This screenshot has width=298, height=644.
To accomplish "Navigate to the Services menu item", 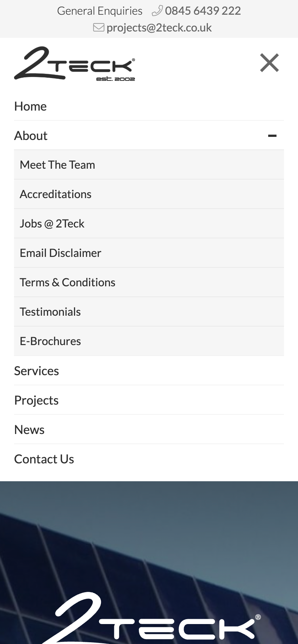I will coord(36,371).
